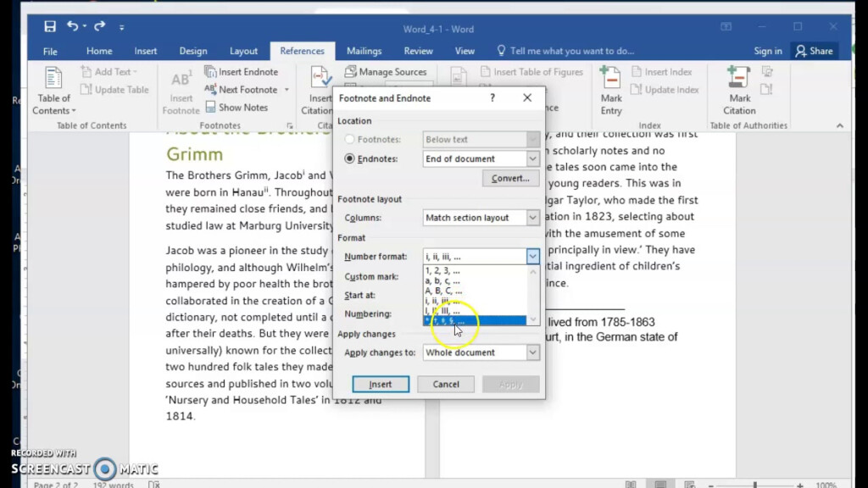Click Insert Table of Figures

(531, 71)
